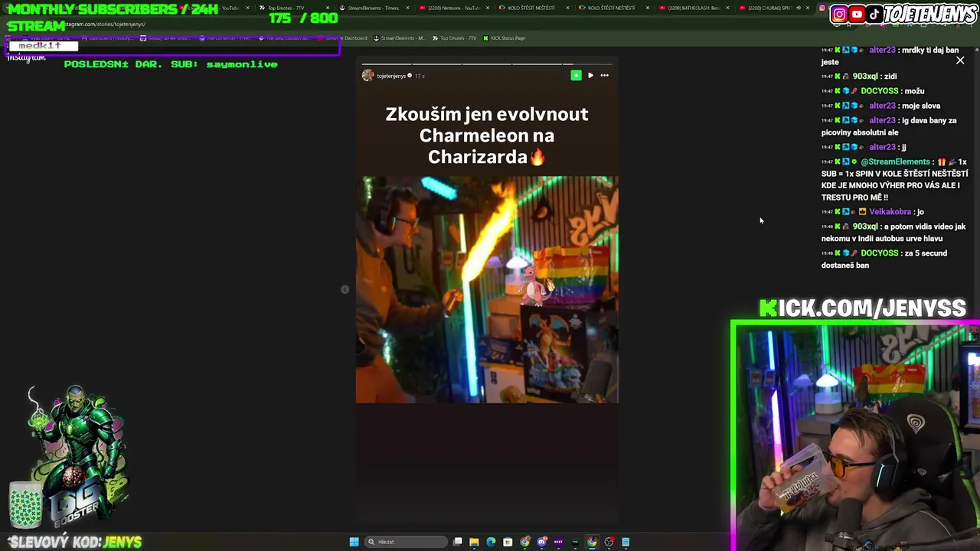The width and height of the screenshot is (980, 551).
Task: Open OBS Studio from the taskbar
Action: pyautogui.click(x=609, y=542)
